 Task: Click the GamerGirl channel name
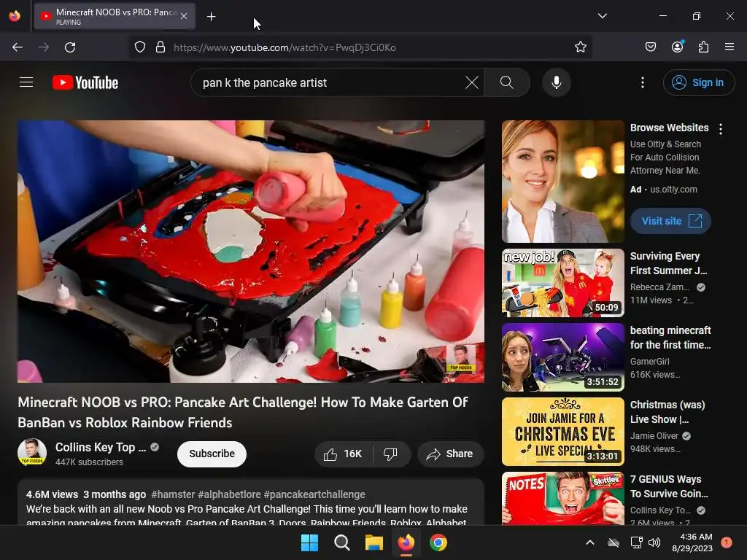(x=650, y=362)
